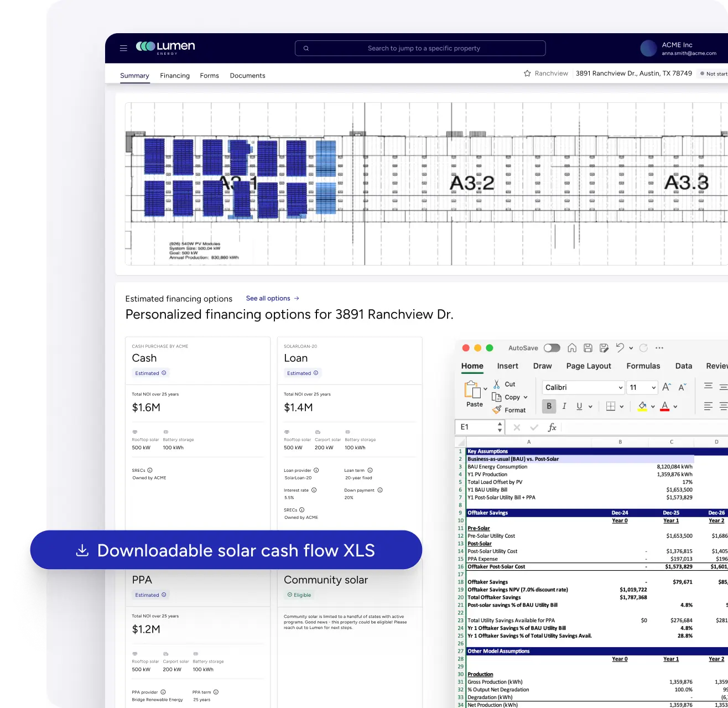Switch to the Summary tab
Viewport: 728px width, 708px height.
(134, 75)
